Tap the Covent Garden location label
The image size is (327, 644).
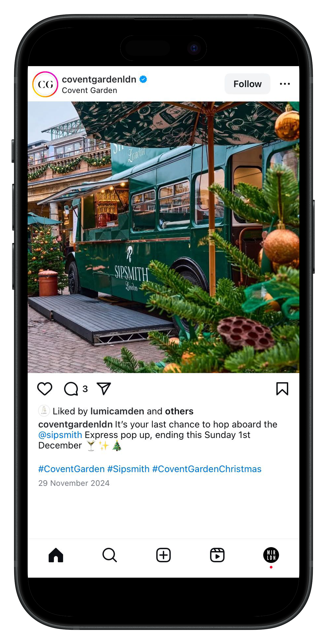coord(89,90)
